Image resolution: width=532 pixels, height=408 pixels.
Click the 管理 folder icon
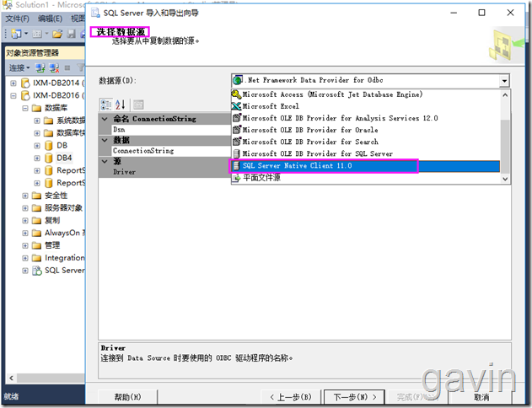click(36, 245)
